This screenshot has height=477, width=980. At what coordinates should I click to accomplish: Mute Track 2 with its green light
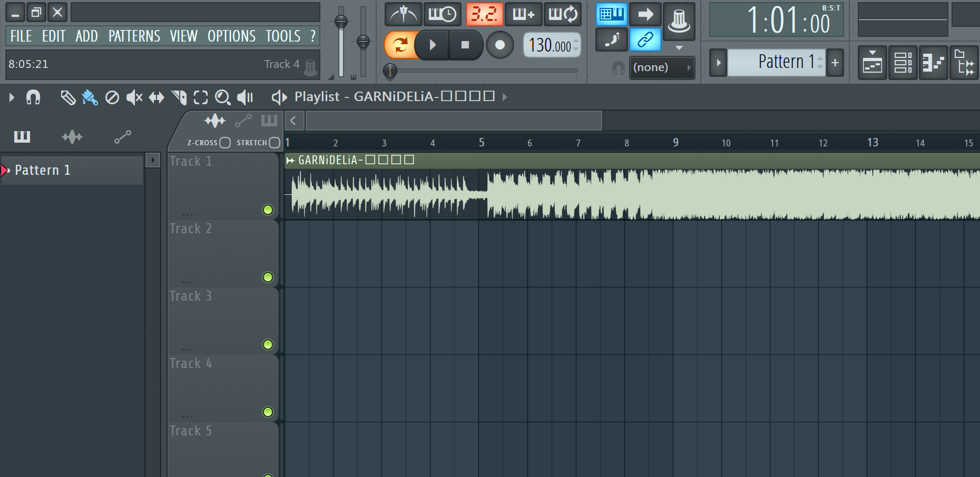coord(268,277)
